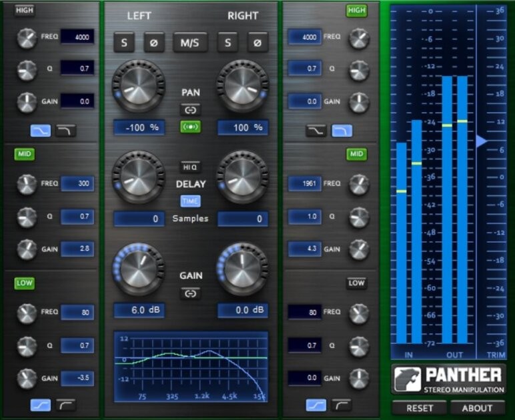Viewport: 515px width, 420px height.
Task: Click left LOW band GAIN knob
Action: (27, 378)
